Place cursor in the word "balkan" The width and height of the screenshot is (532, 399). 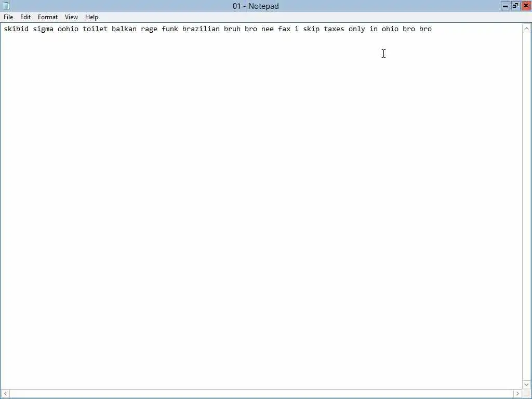tap(124, 29)
